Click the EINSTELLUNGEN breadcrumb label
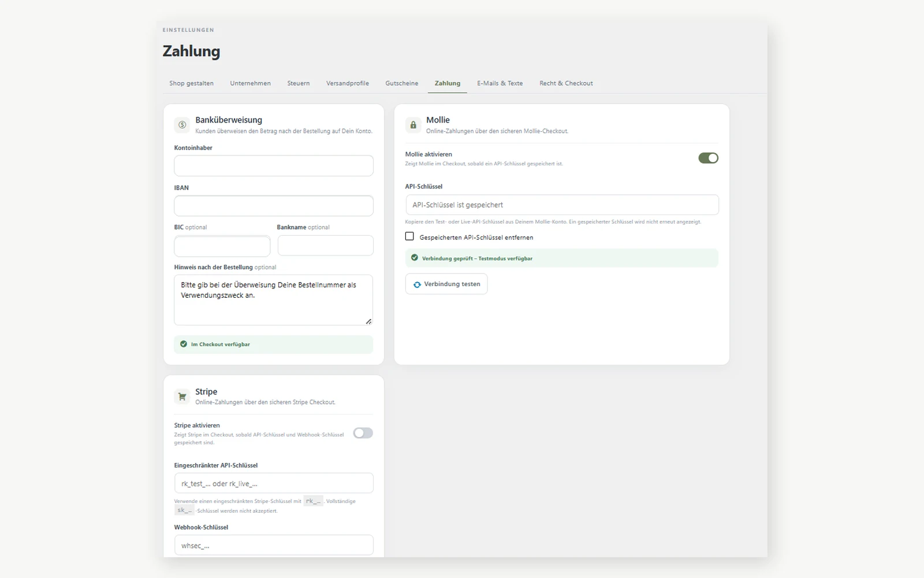Screen dimensions: 924x578 [x=188, y=30]
